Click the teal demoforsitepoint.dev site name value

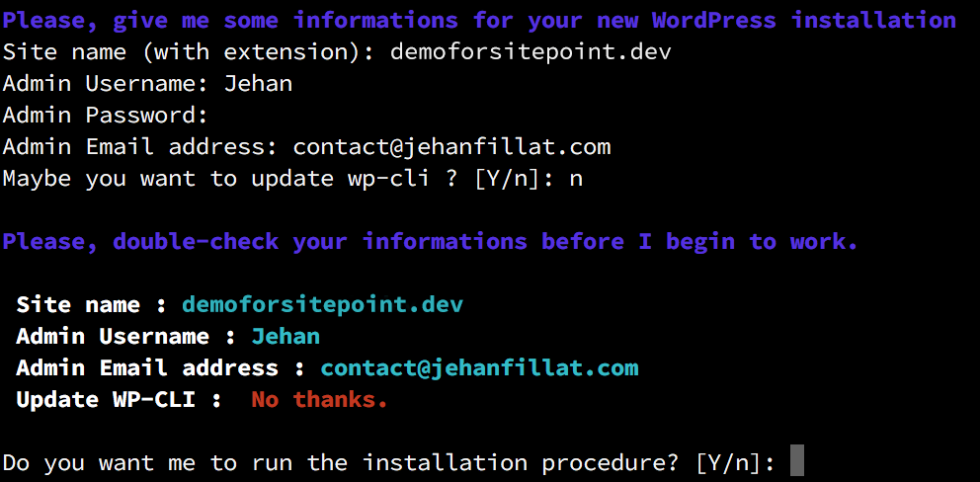322,304
